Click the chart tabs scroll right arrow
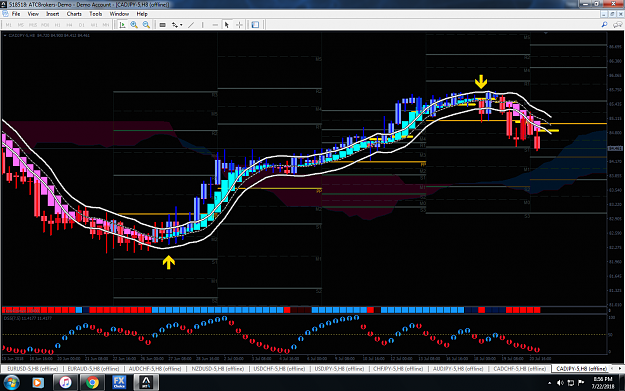 (620, 369)
